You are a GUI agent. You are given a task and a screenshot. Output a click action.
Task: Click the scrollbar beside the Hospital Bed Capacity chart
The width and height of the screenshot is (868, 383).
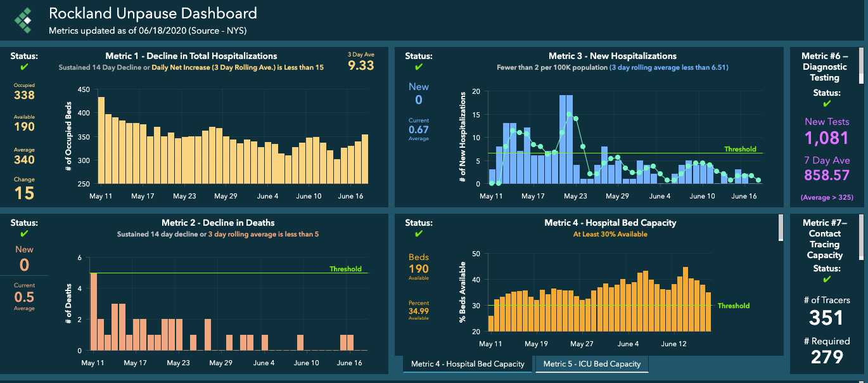coord(781,228)
